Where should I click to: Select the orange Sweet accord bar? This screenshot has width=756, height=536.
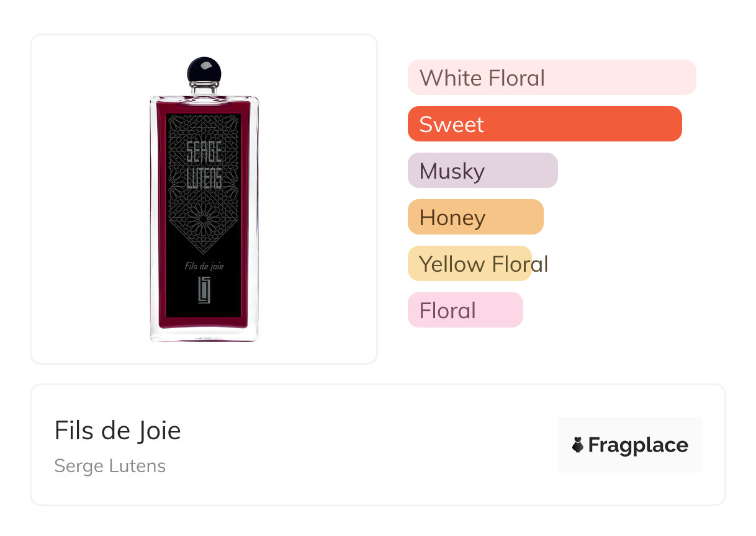[544, 124]
